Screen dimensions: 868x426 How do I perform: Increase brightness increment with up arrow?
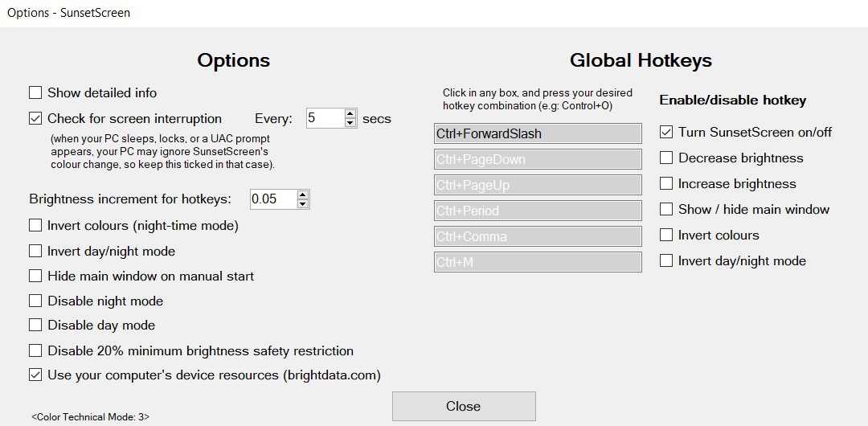302,195
